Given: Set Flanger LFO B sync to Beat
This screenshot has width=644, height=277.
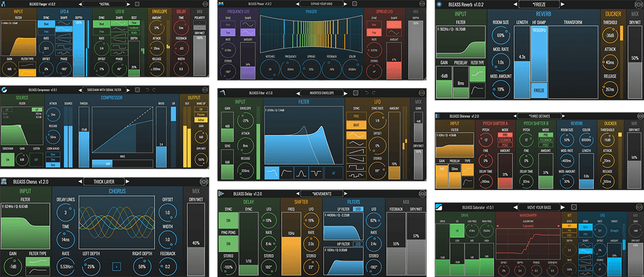Looking at the screenshot, I should pyautogui.click(x=101, y=24).
